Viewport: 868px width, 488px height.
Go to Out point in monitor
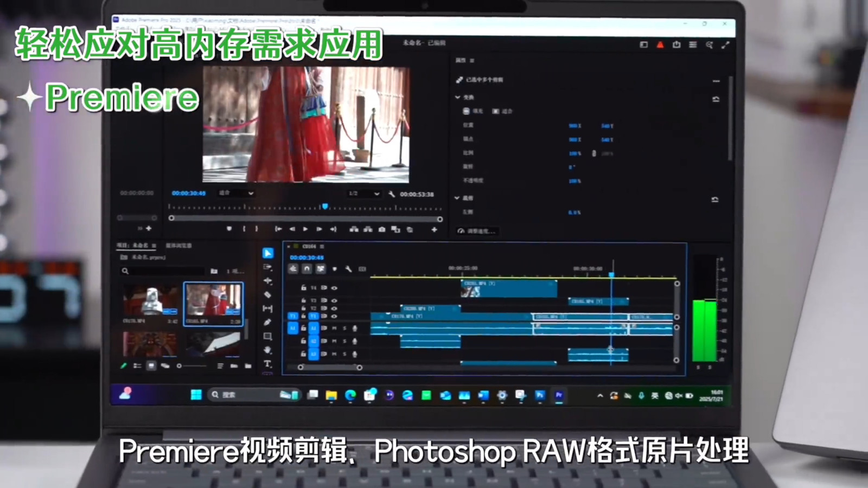(x=333, y=229)
